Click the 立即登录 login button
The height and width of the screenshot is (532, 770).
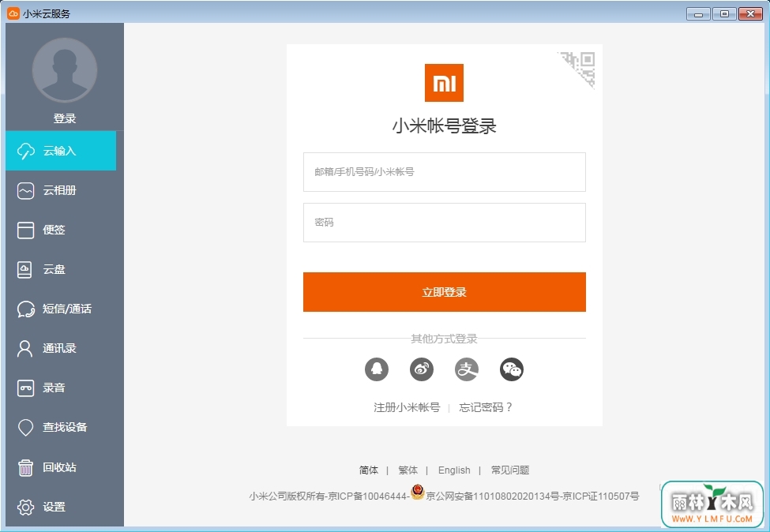445,292
